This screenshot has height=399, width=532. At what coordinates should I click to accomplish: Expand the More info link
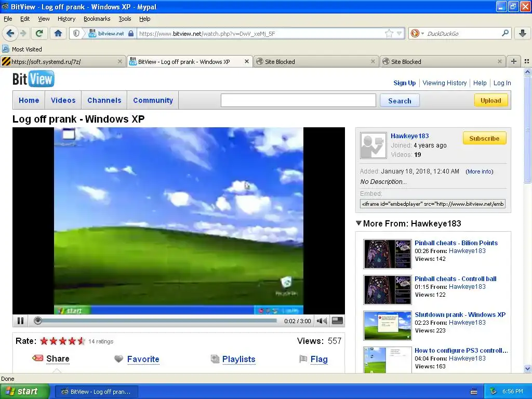point(480,171)
